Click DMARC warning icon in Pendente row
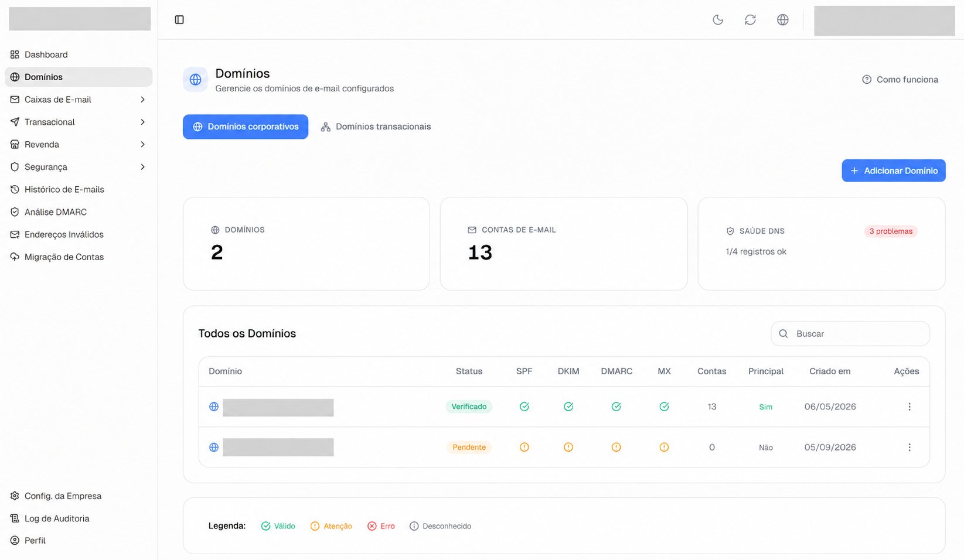Image resolution: width=964 pixels, height=560 pixels. coord(616,448)
